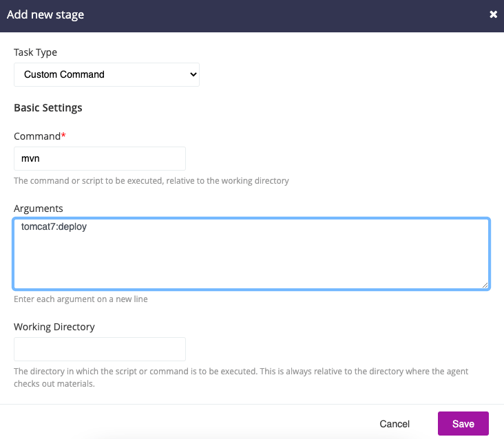Image resolution: width=504 pixels, height=439 pixels.
Task: Click the red required asterisk by Command
Action: [x=64, y=136]
